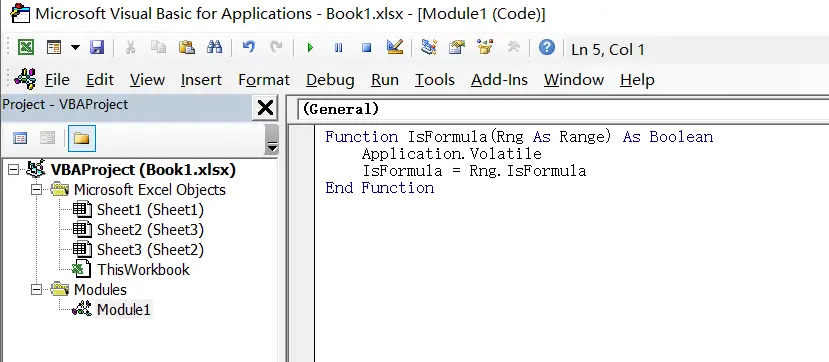Image resolution: width=829 pixels, height=362 pixels.
Task: Click the Reset stop icon
Action: coord(366,48)
